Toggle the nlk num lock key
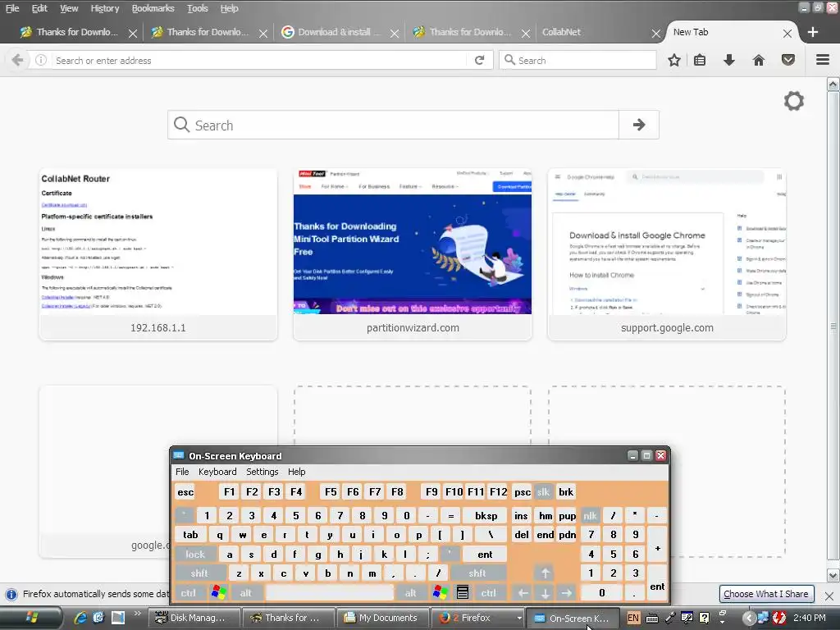840x630 pixels. coord(590,515)
